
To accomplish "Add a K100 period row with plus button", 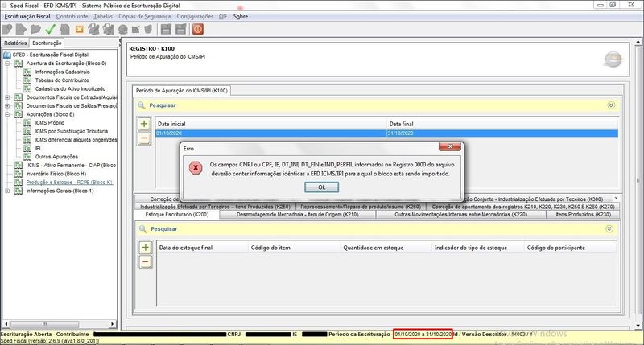I will pos(144,124).
